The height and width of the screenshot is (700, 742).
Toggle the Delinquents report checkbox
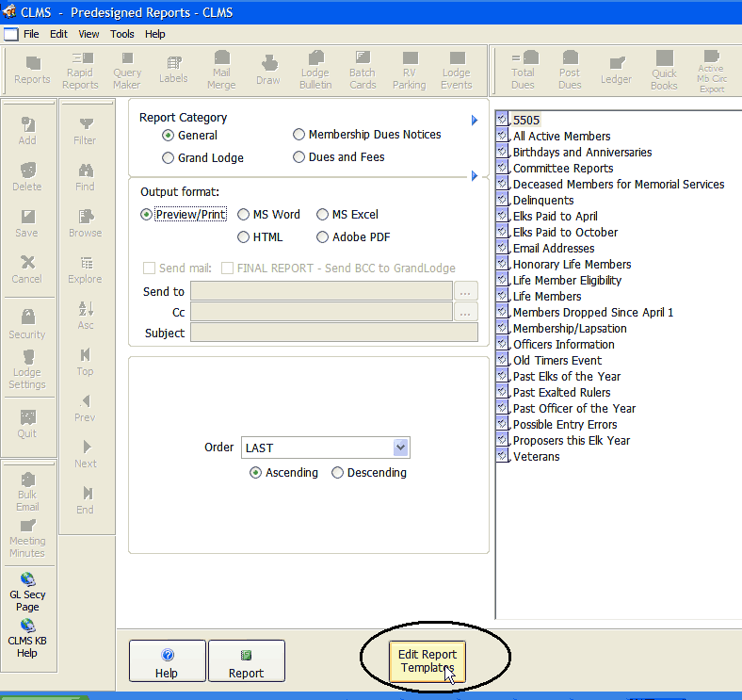click(x=502, y=201)
